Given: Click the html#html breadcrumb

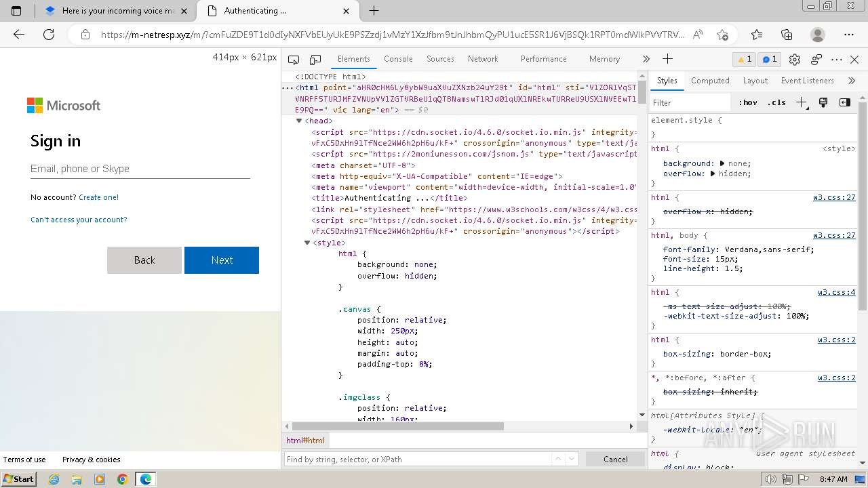Looking at the screenshot, I should [x=305, y=441].
